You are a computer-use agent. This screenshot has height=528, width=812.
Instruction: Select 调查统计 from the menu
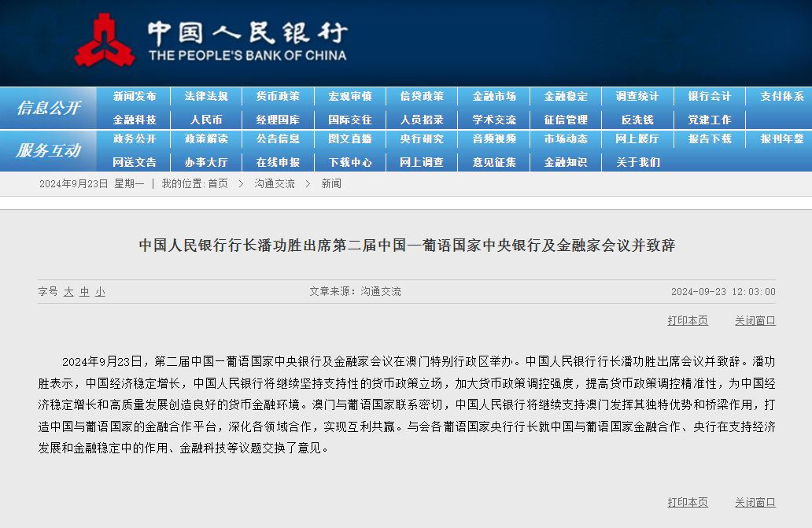click(637, 96)
